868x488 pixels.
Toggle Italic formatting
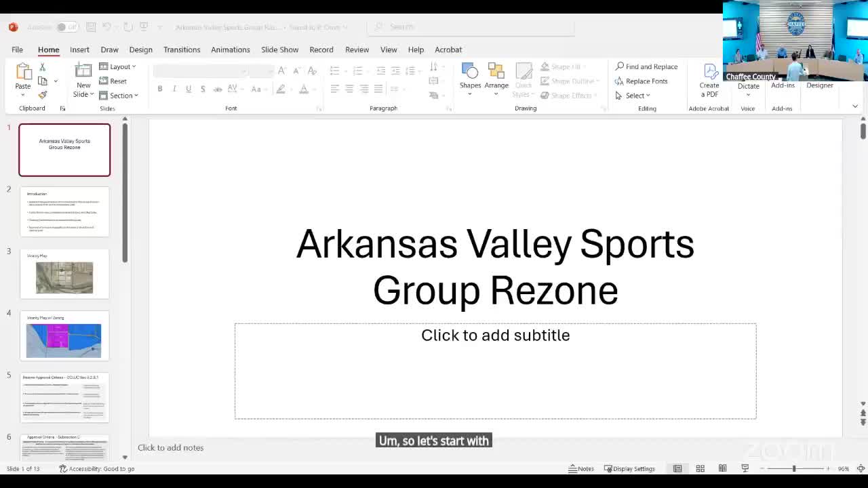174,89
